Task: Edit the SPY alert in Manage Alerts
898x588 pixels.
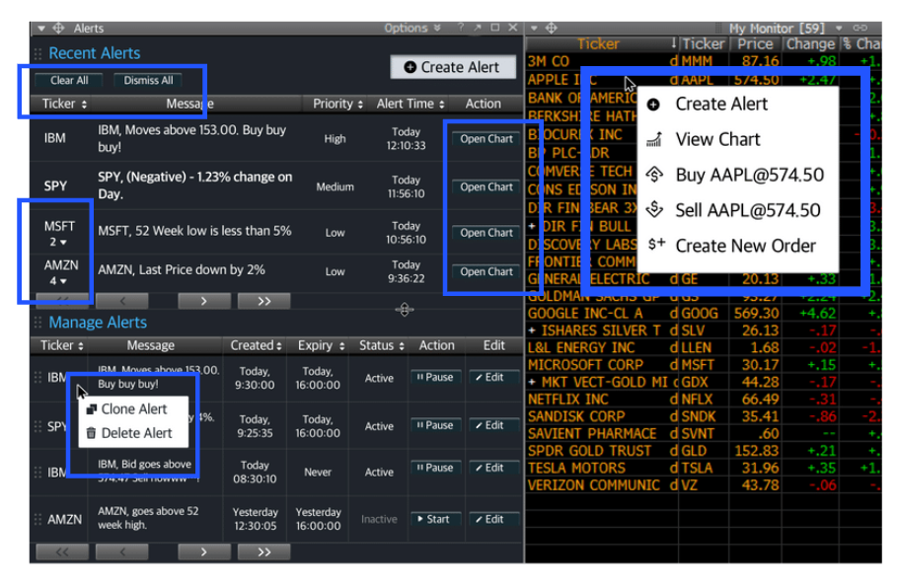Action: [493, 425]
